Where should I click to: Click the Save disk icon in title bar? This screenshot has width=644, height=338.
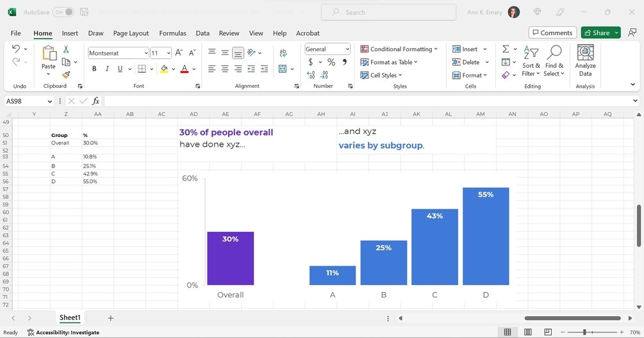84,12
